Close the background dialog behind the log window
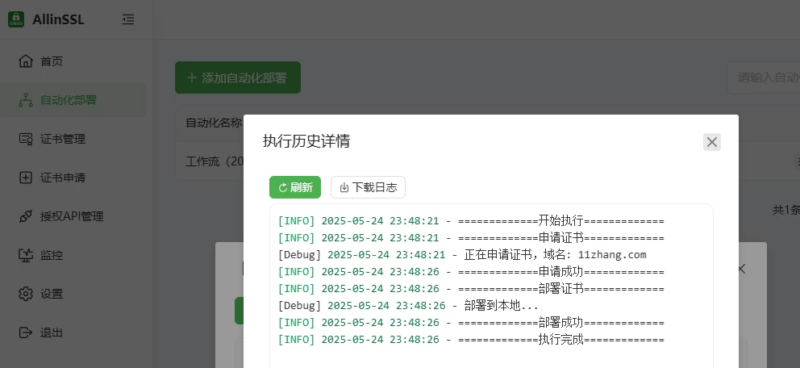 tap(742, 269)
